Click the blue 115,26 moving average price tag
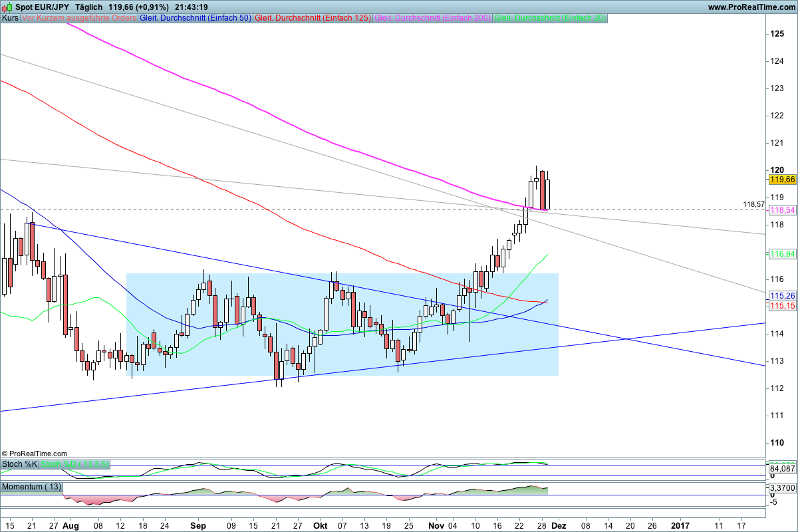 pyautogui.click(x=783, y=295)
